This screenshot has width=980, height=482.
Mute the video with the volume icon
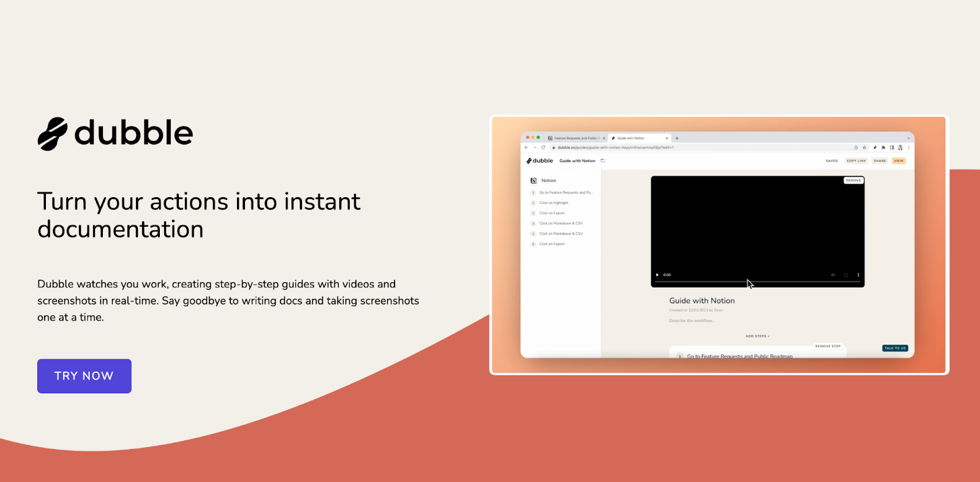pyautogui.click(x=833, y=275)
